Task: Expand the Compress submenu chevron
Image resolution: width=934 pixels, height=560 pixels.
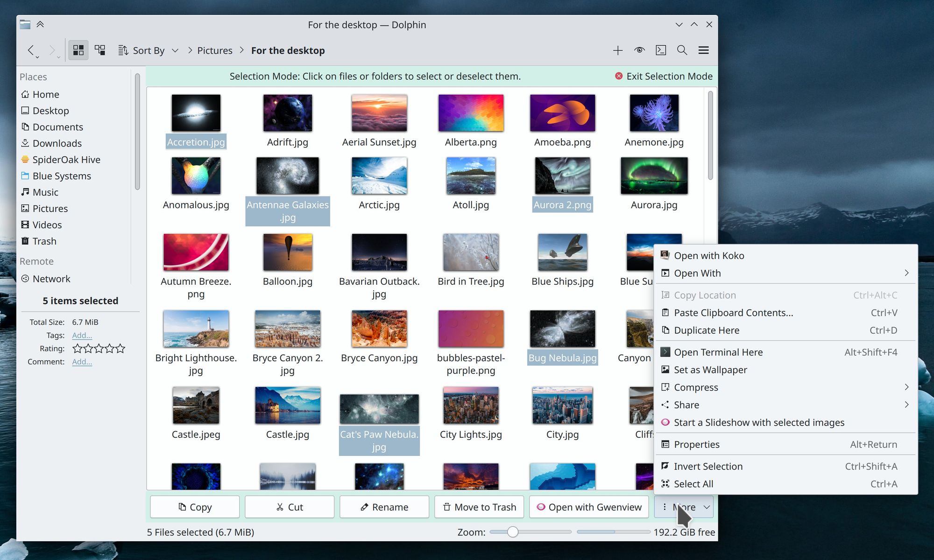Action: click(x=906, y=387)
